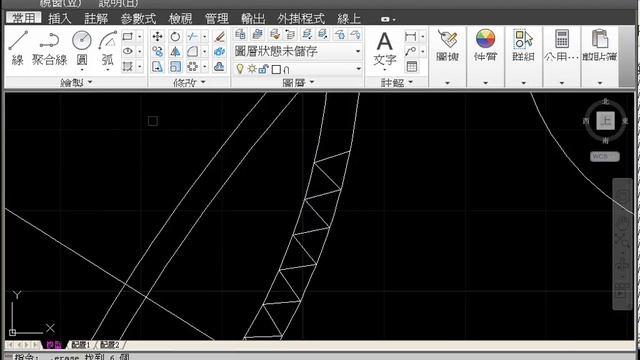The width and height of the screenshot is (640, 360).
Task: Toggle layer freeze sun icon
Action: (252, 69)
